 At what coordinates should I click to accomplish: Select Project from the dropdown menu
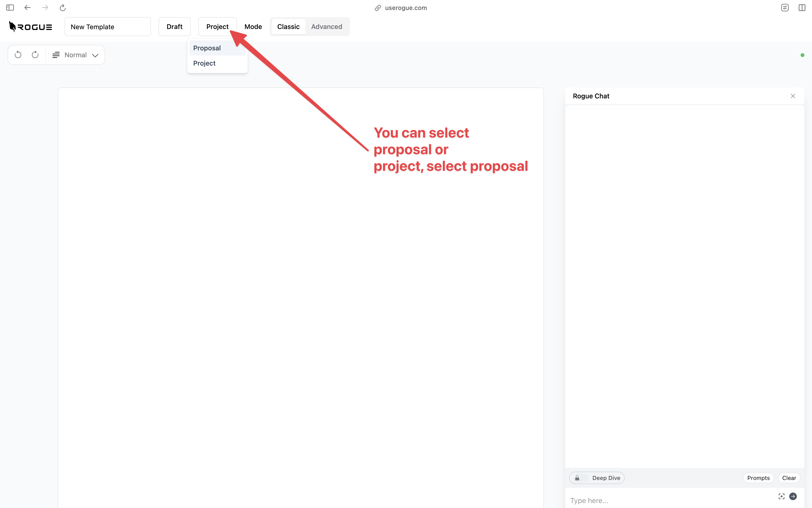pyautogui.click(x=204, y=63)
